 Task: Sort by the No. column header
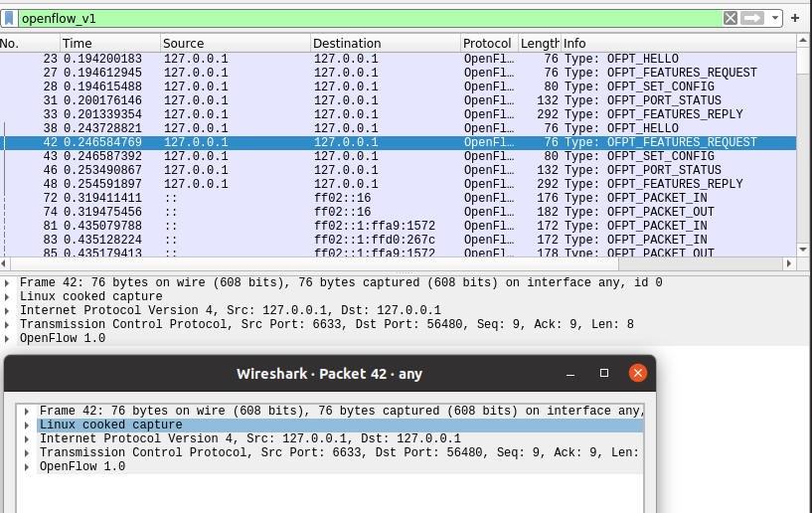point(30,44)
